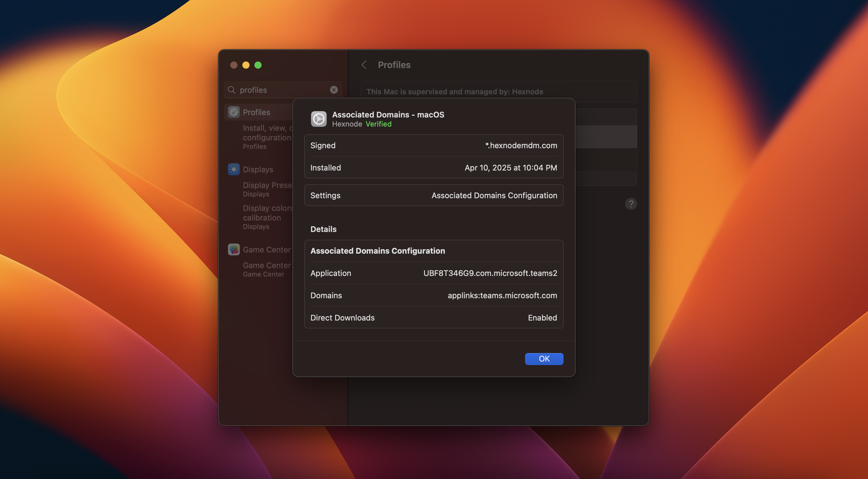Click the Associated Domains Configuration settings value
868x479 pixels.
pyautogui.click(x=494, y=196)
